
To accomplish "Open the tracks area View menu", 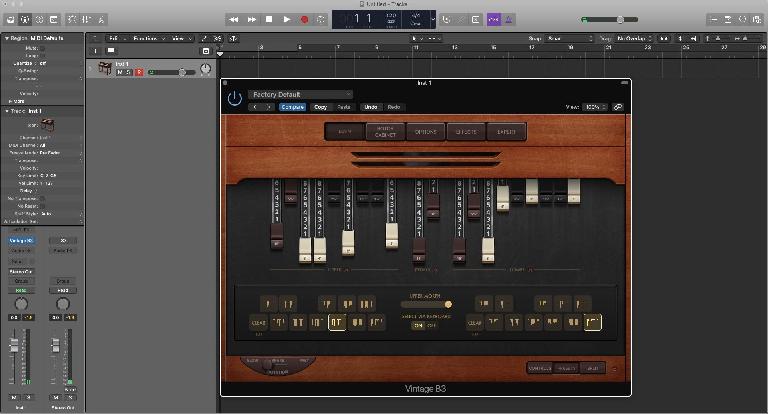I will (181, 38).
